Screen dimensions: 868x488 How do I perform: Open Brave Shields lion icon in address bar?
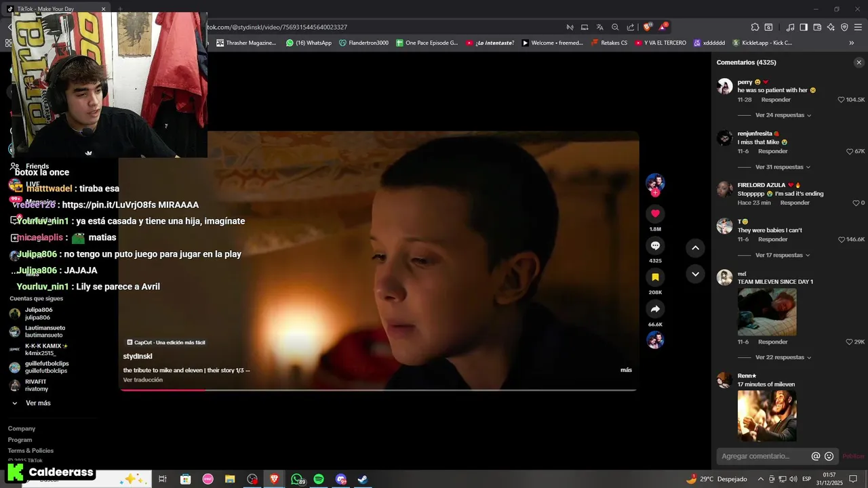point(647,27)
